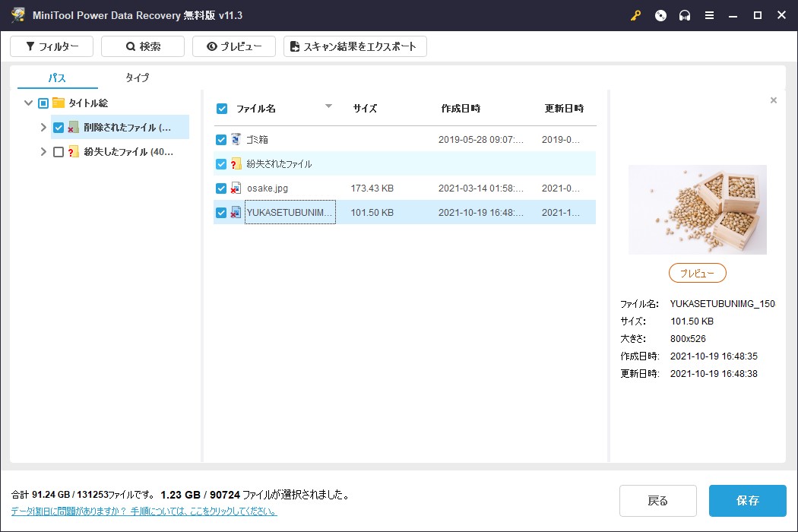798x532 pixels.
Task: Select the パス tab
Action: 57,78
